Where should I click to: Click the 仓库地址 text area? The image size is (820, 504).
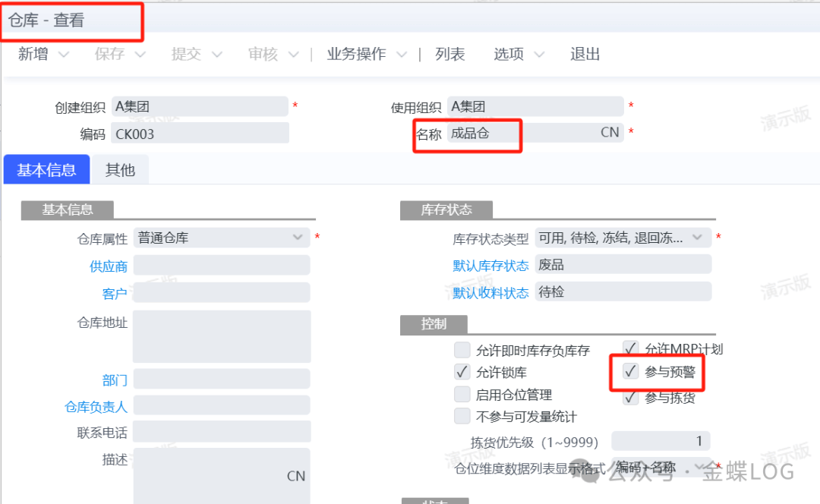[222, 336]
